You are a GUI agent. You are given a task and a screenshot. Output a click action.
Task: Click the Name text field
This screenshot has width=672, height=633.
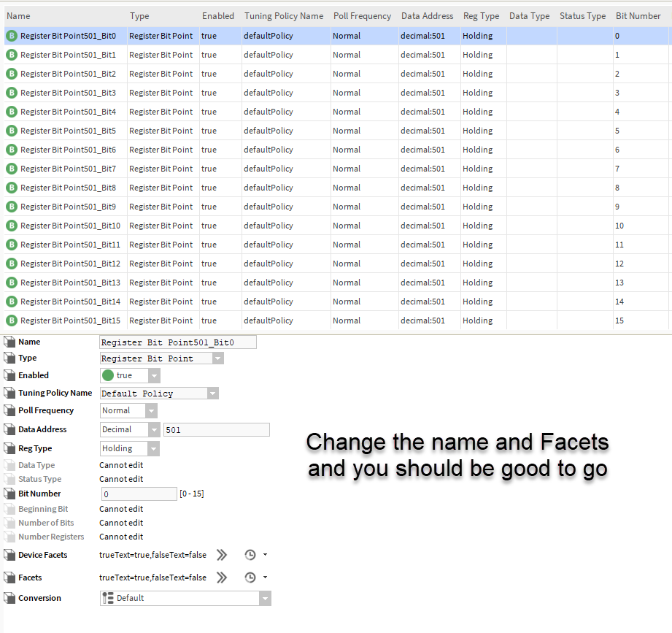tap(177, 342)
